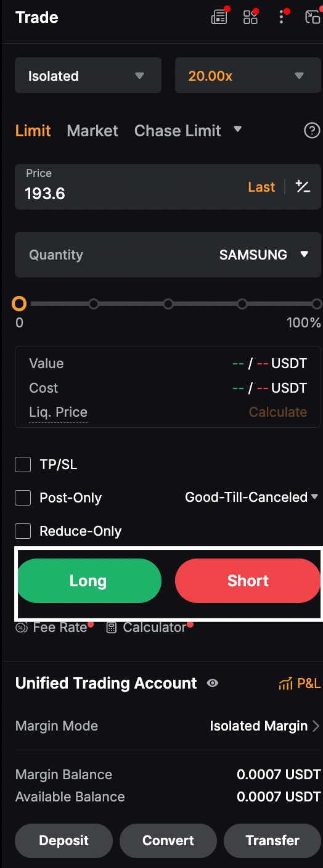Check the Post-Only option
The width and height of the screenshot is (323, 868).
point(23,498)
